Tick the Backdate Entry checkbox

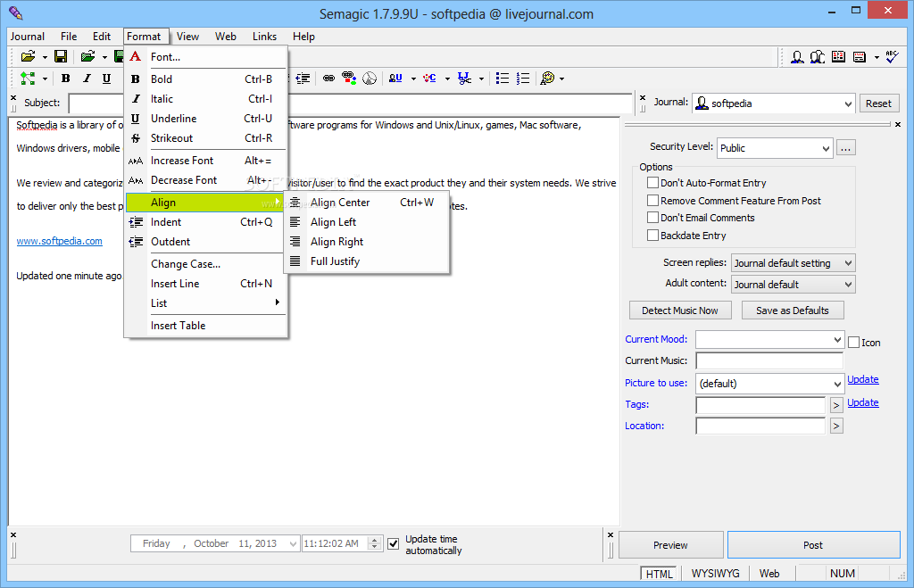tap(652, 235)
